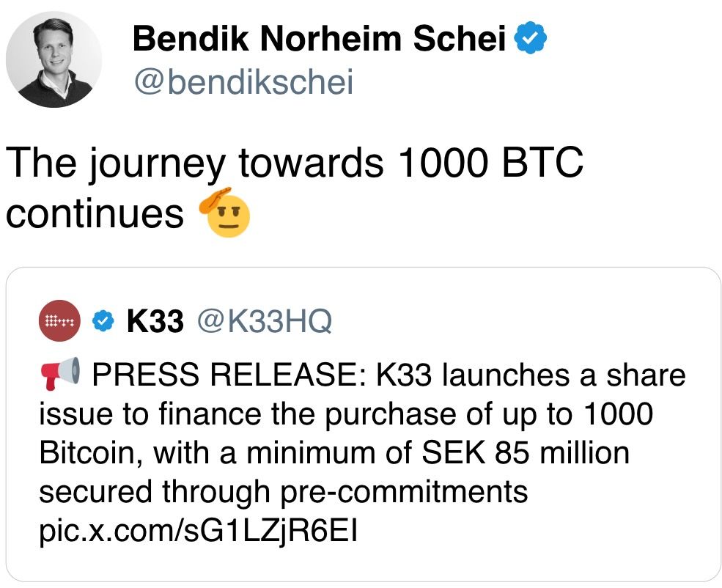
Task: Click the word "continues" in the tweet
Action: click(95, 213)
